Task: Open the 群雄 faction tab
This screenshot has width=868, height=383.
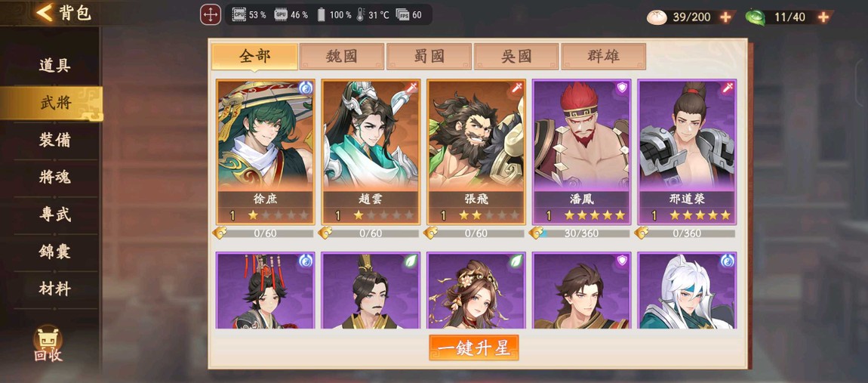Action: click(603, 56)
